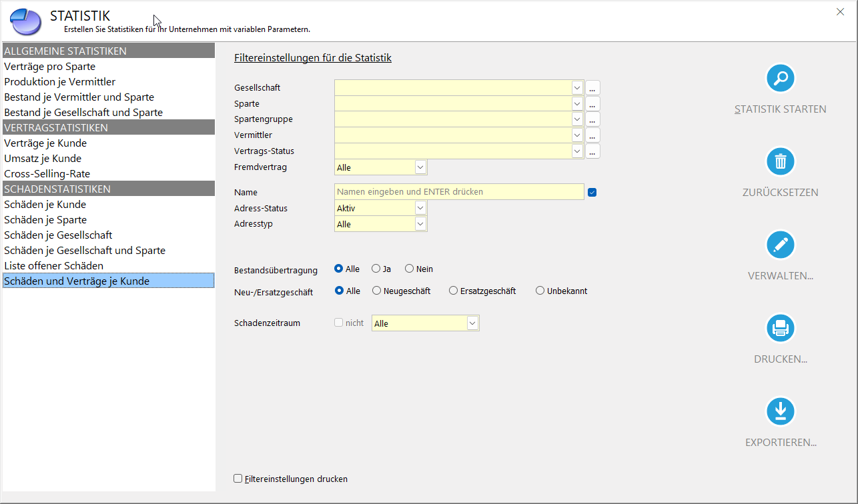The width and height of the screenshot is (858, 504).
Task: Open Cross-Selling-Rate statistic
Action: tap(47, 174)
